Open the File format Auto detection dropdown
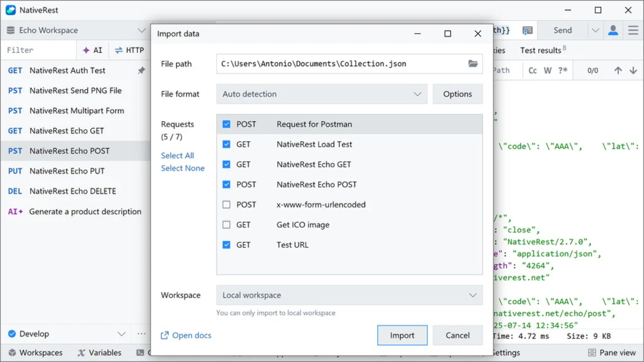The image size is (644, 362). point(321,94)
